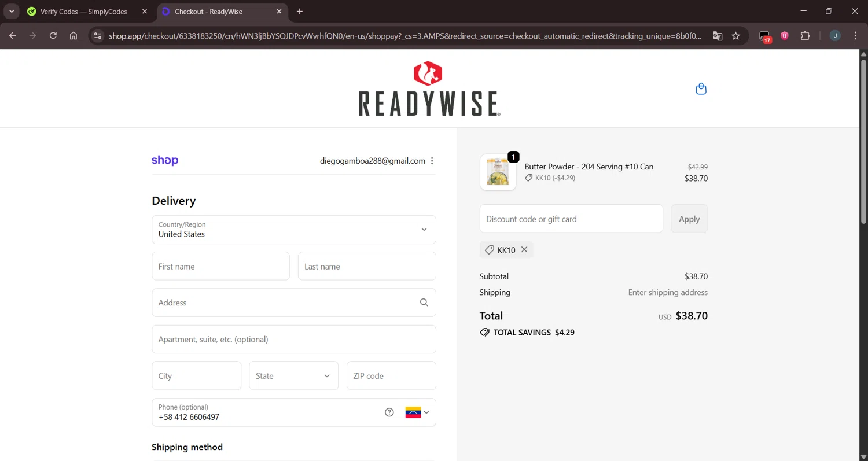Click the browser address bar URL
868x461 pixels.
[405, 36]
